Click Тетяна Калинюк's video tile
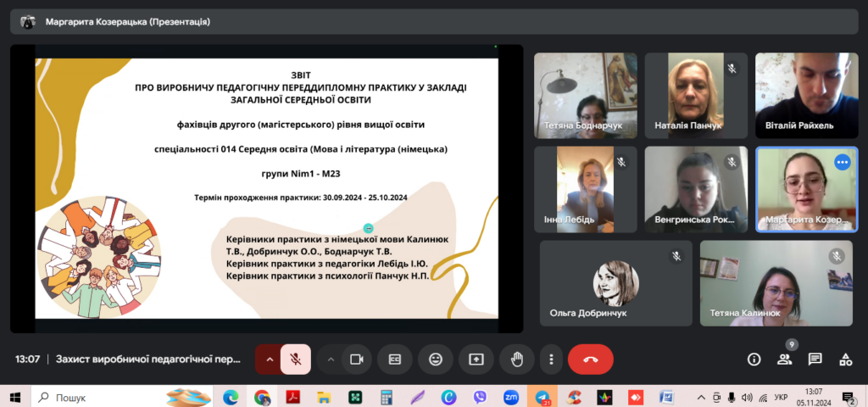 pos(775,282)
